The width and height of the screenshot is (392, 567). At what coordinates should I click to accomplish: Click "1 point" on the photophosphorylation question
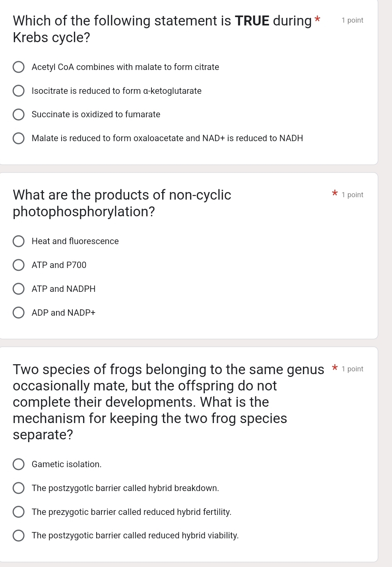353,195
